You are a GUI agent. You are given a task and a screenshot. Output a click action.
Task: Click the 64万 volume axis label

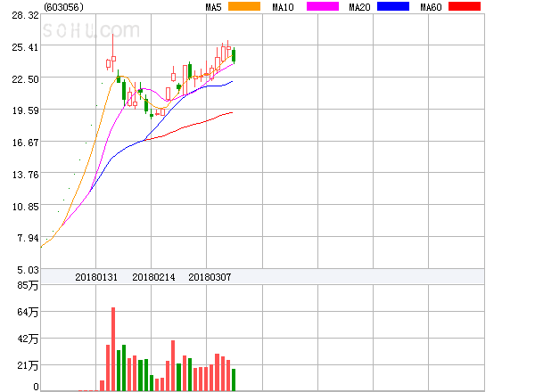pos(28,312)
